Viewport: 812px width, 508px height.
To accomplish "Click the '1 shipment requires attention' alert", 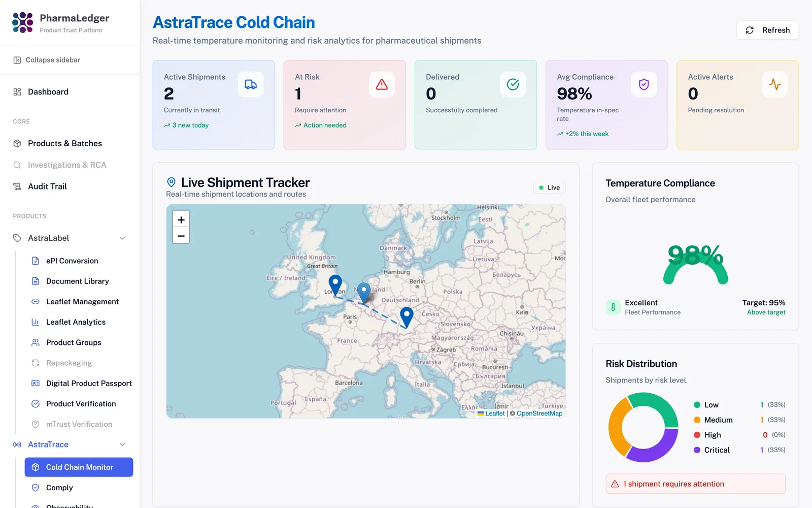I will (x=696, y=484).
